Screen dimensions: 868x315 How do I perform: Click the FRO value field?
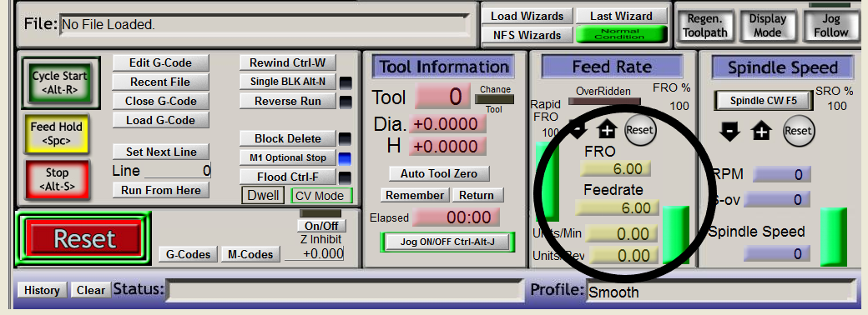coord(616,168)
